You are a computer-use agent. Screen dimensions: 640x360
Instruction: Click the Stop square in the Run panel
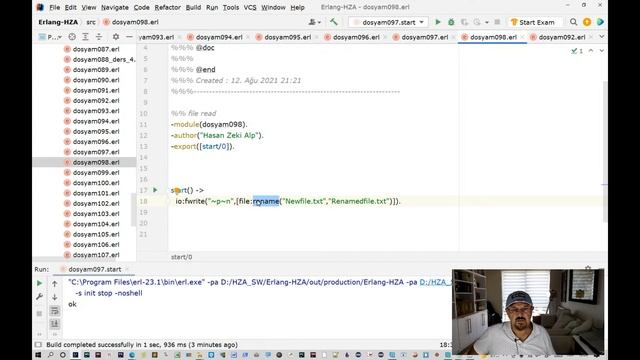pos(39,313)
